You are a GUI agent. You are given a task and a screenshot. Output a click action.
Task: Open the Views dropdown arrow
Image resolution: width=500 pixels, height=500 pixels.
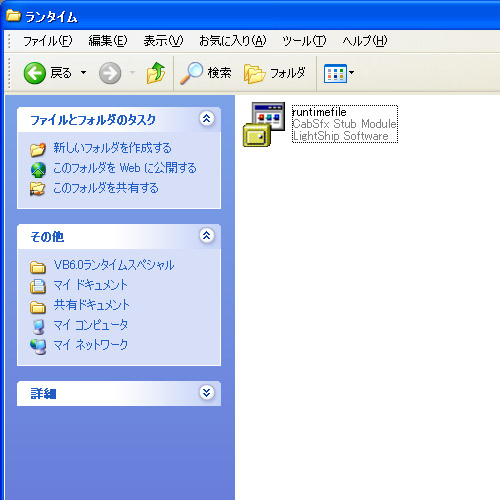pos(351,72)
